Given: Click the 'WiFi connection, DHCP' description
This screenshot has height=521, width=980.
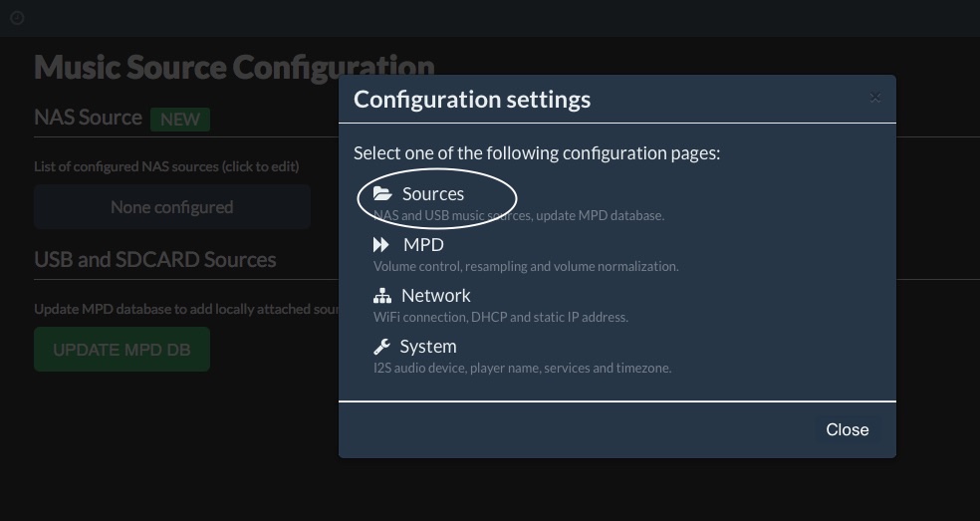Looking at the screenshot, I should pyautogui.click(x=500, y=318).
